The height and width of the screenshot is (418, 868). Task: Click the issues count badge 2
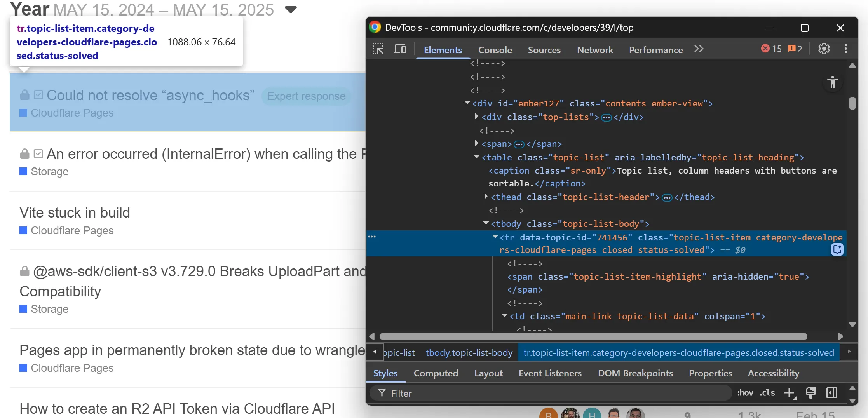(x=795, y=49)
